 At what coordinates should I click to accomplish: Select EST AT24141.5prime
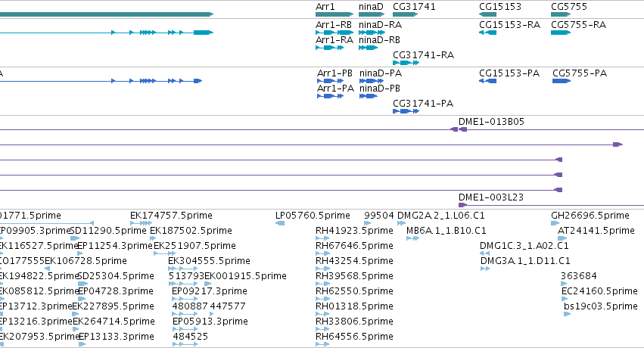(596, 231)
